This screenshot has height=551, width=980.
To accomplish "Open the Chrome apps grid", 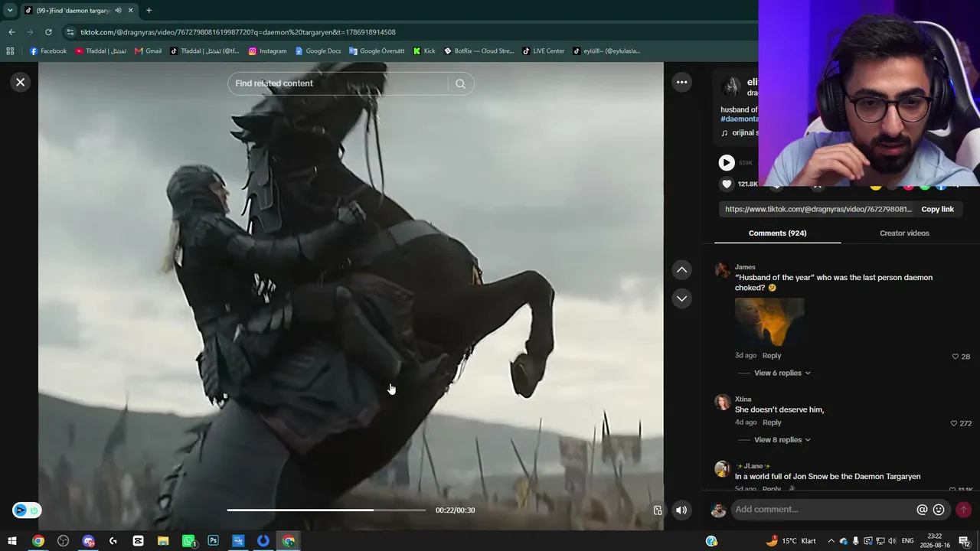I will [x=10, y=51].
